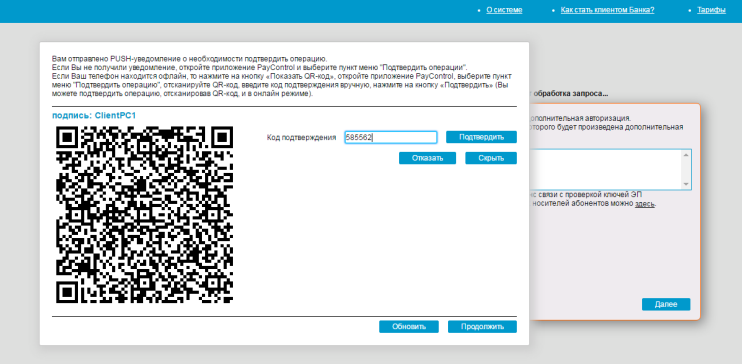This screenshot has width=742, height=364.
Task: Open the Тарифы link
Action: point(711,10)
